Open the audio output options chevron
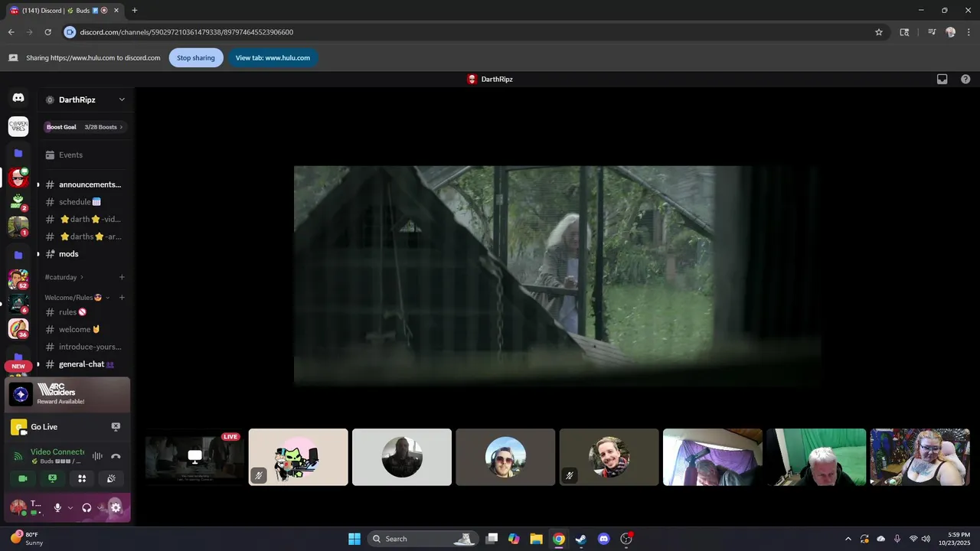The height and width of the screenshot is (551, 980). [x=100, y=507]
